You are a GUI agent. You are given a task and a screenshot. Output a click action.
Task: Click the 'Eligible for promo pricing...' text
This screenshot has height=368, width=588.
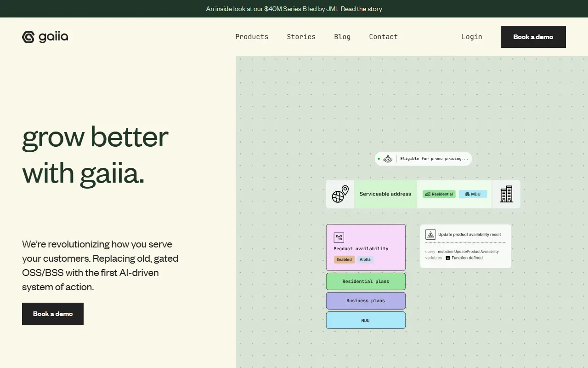click(x=435, y=159)
